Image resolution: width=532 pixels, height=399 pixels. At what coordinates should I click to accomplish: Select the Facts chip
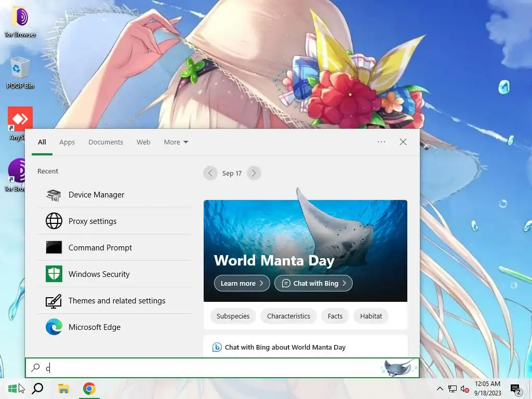pyautogui.click(x=335, y=316)
